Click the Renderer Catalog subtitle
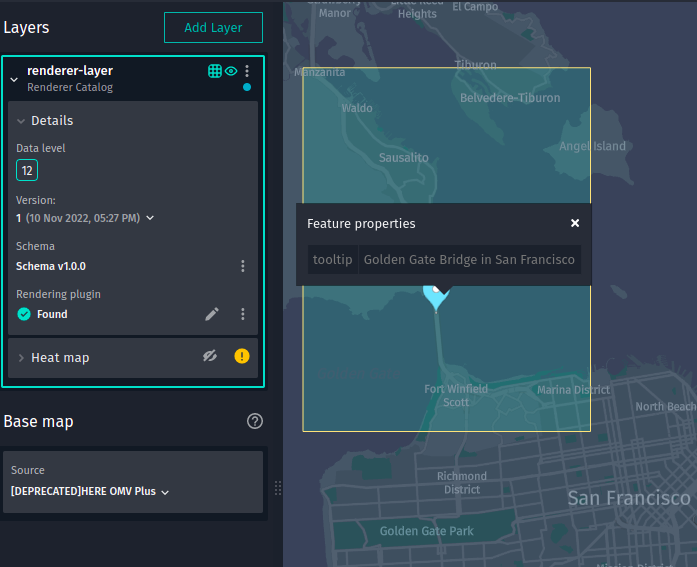697x567 pixels. [x=70, y=87]
